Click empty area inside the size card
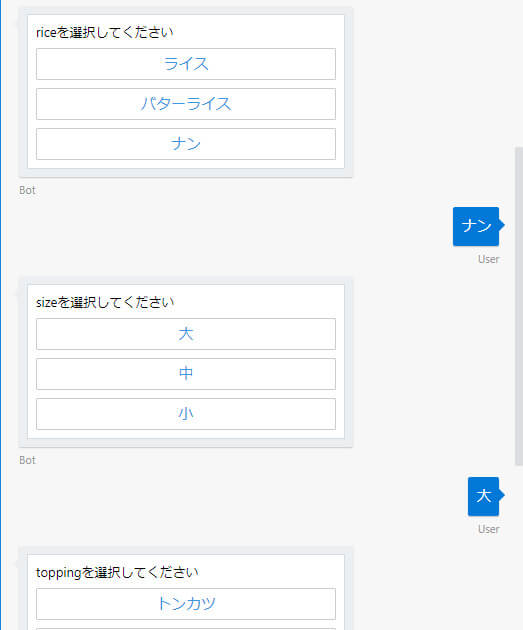The image size is (523, 630). [261, 302]
